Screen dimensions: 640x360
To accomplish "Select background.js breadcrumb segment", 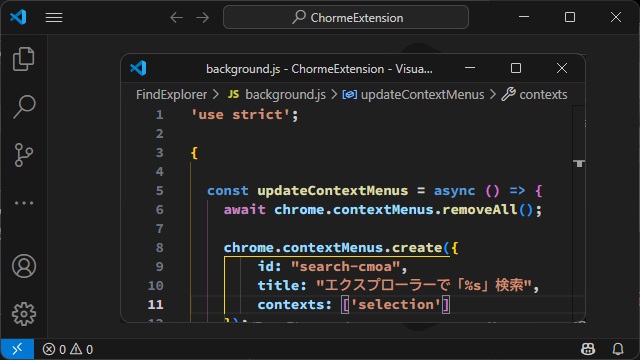I will click(x=285, y=95).
